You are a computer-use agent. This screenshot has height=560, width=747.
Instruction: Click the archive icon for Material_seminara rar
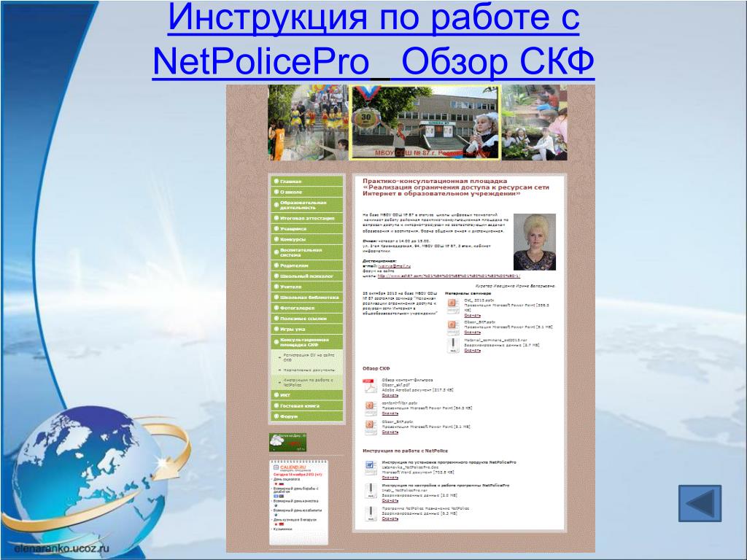[x=452, y=345]
